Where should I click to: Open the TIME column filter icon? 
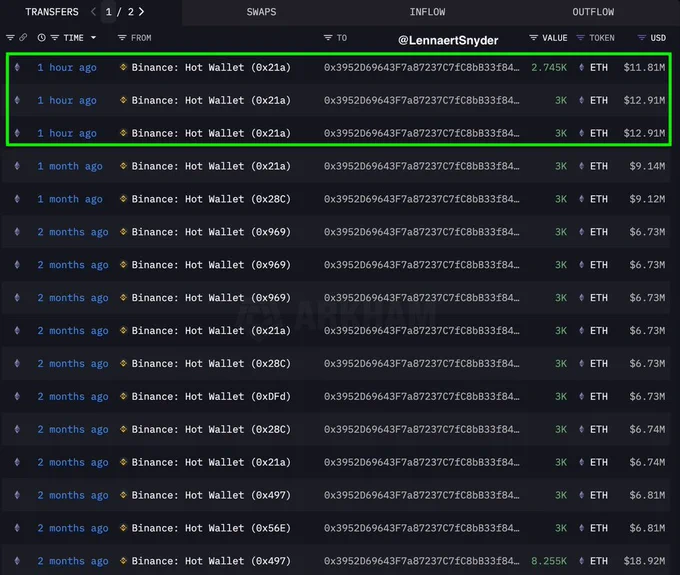point(55,38)
